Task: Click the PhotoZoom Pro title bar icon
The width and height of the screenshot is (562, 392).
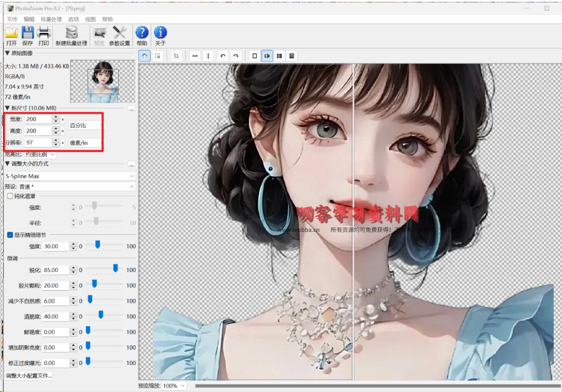Action: coord(10,8)
